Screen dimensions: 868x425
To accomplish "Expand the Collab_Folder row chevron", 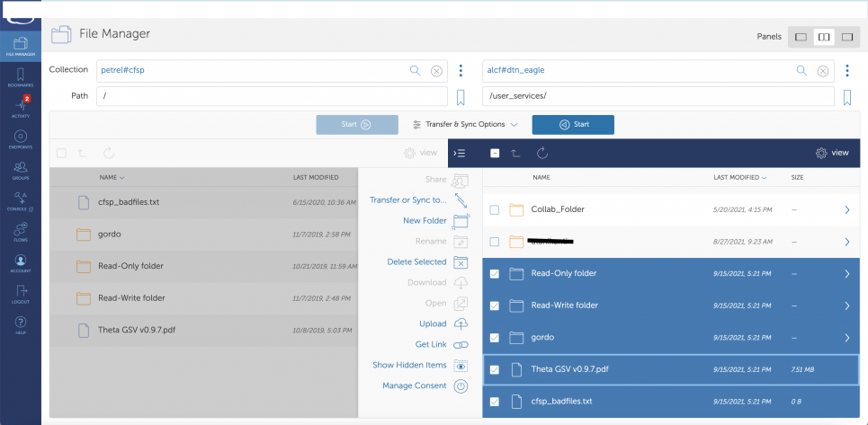I will 846,210.
